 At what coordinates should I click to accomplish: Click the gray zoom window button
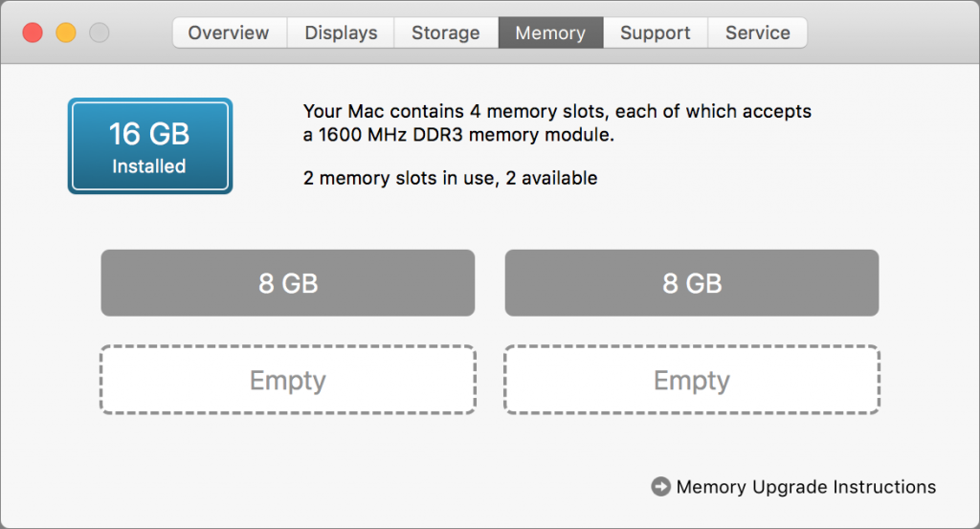click(99, 33)
